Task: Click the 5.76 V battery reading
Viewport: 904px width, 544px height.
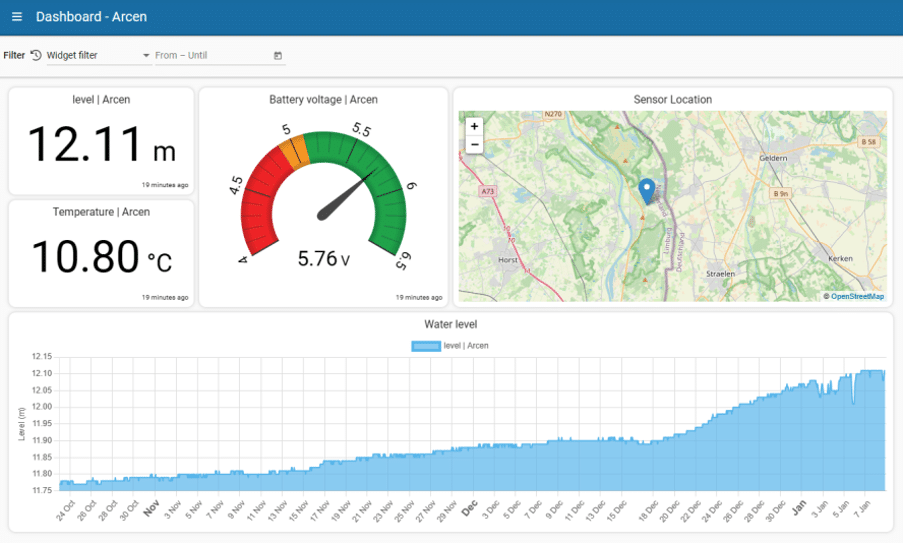Action: click(323, 259)
